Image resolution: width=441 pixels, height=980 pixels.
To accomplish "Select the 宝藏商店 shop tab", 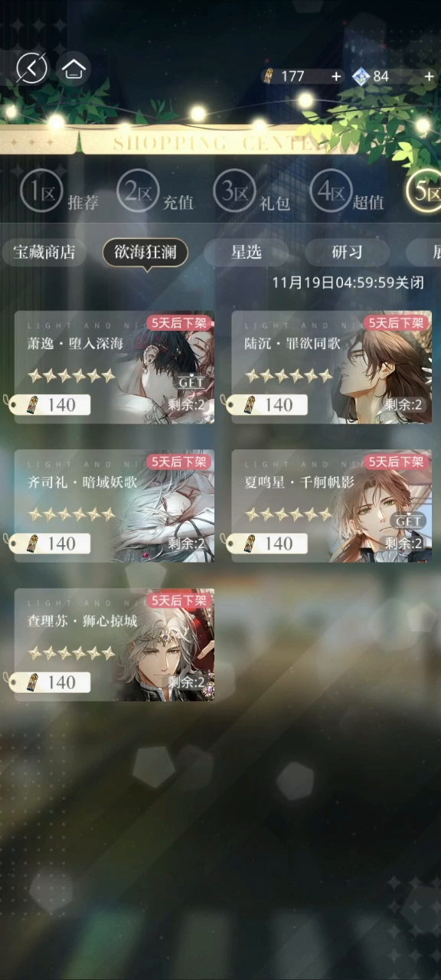I will [44, 252].
